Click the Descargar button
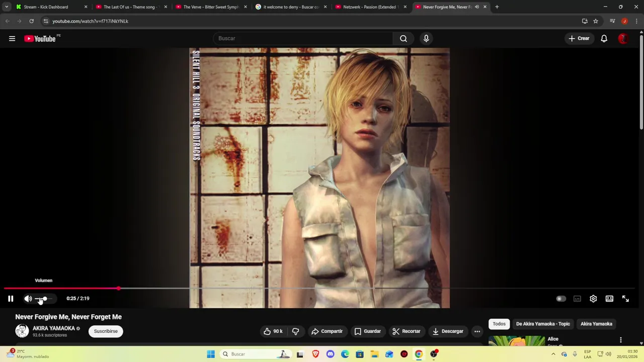The image size is (644, 362). (448, 331)
